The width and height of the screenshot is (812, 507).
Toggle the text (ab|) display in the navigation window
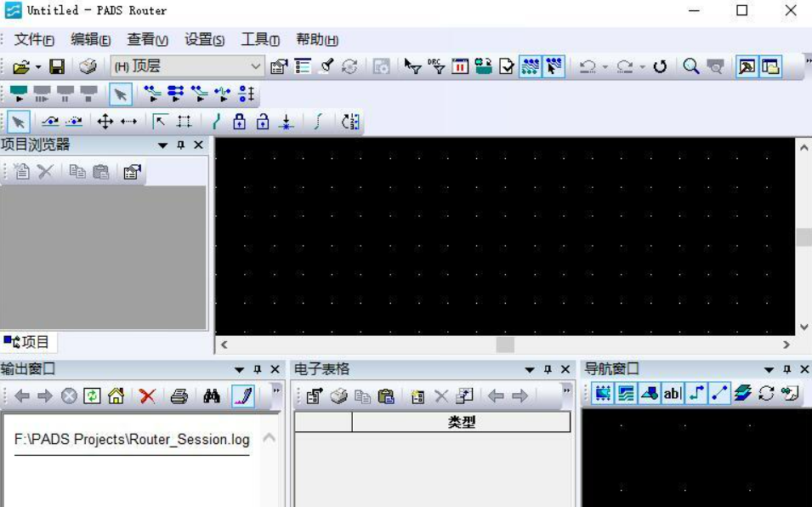[x=673, y=394]
